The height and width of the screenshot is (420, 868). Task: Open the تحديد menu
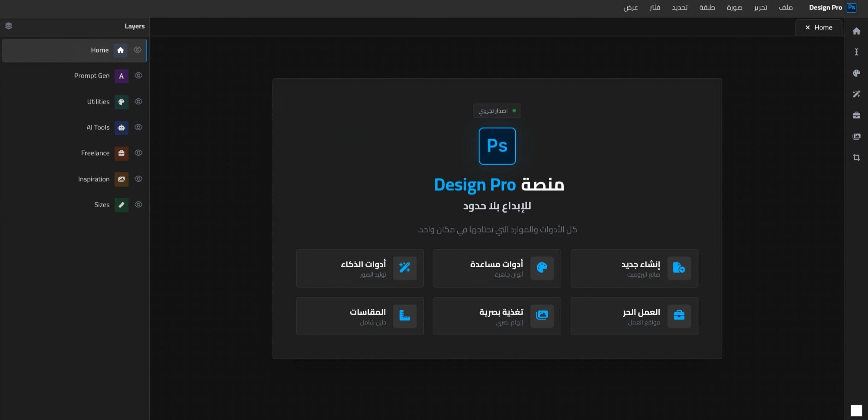[x=680, y=7]
